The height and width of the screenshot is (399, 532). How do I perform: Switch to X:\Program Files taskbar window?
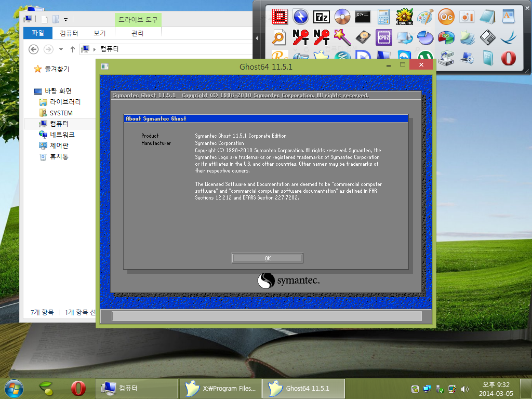click(221, 389)
